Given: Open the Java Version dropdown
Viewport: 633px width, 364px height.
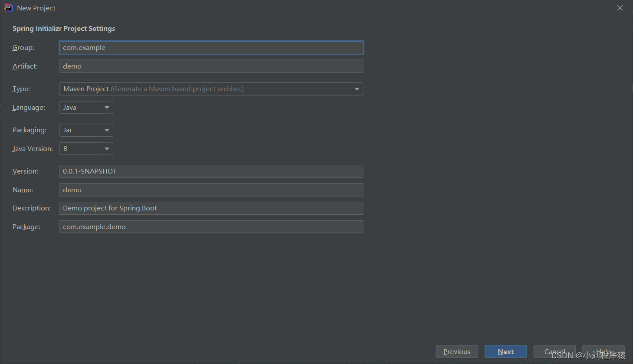Looking at the screenshot, I should [86, 149].
